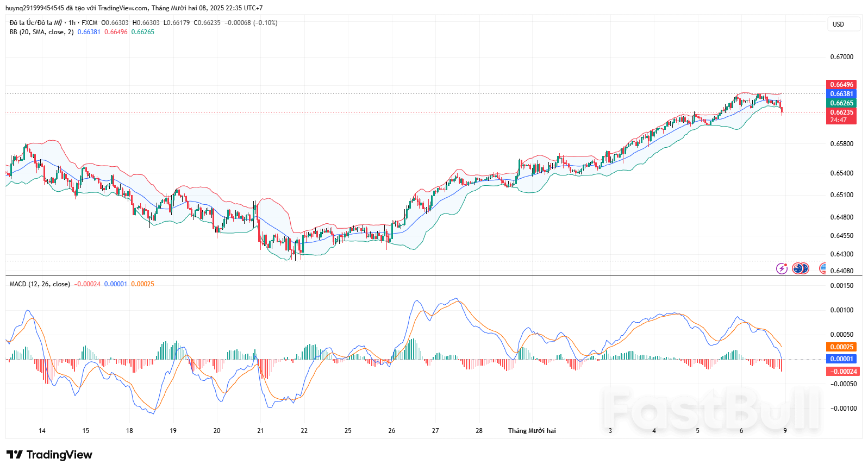Click the TradingView logo at bottom left

coord(49,455)
